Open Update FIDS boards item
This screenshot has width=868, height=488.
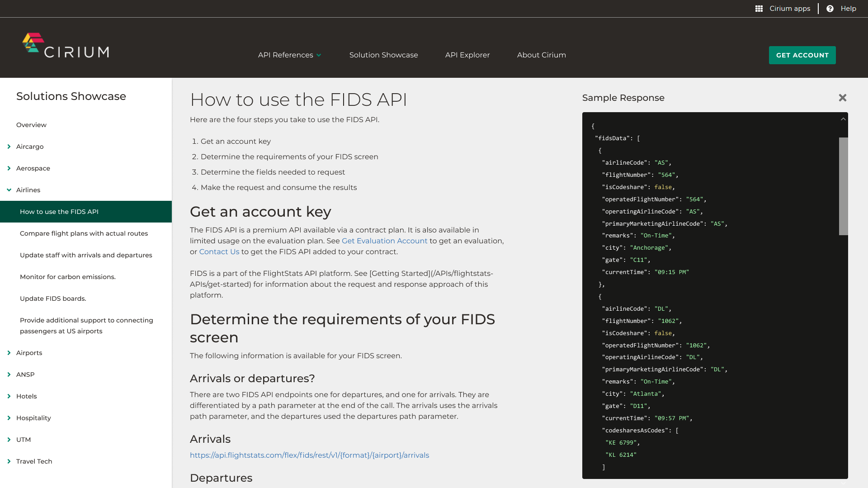point(53,298)
